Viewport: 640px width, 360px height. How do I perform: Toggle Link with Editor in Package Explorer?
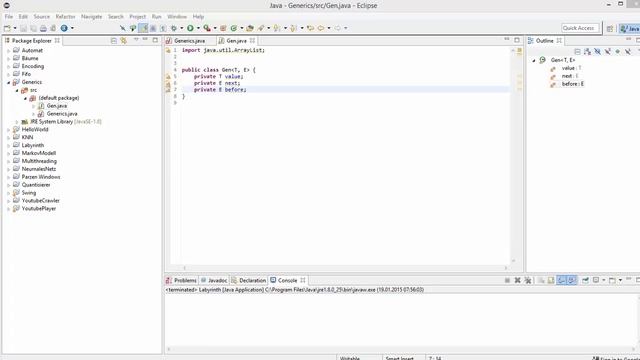tap(123, 40)
